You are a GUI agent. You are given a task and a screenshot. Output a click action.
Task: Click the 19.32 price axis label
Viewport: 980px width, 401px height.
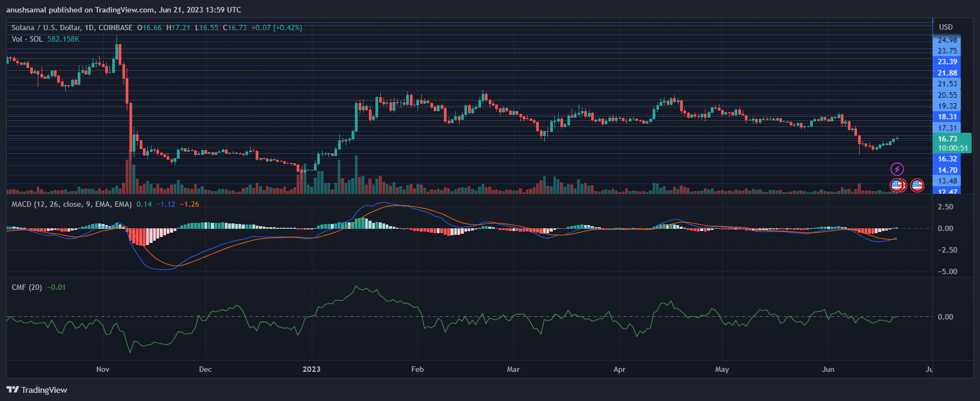[x=948, y=106]
